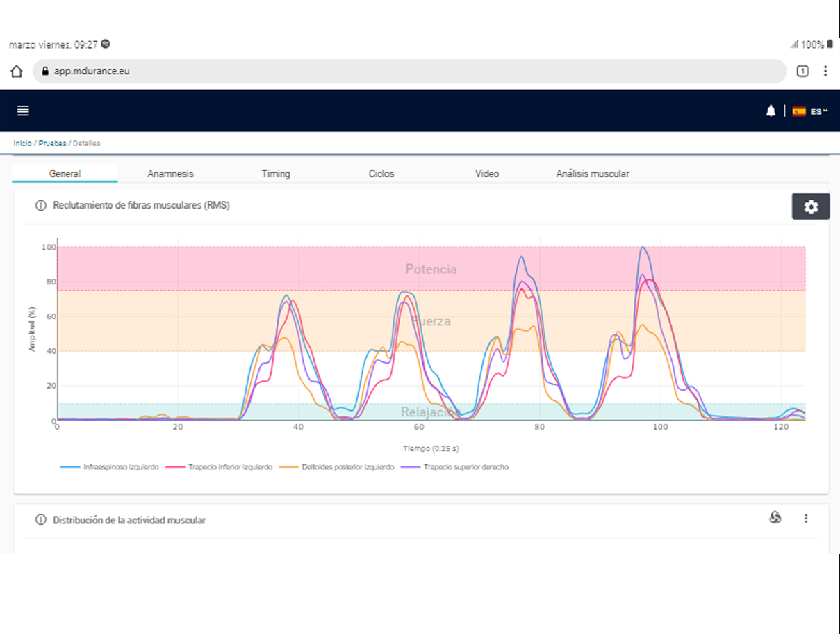This screenshot has height=634, width=840.
Task: Click the app.mdurance.eu address bar
Action: [x=409, y=71]
